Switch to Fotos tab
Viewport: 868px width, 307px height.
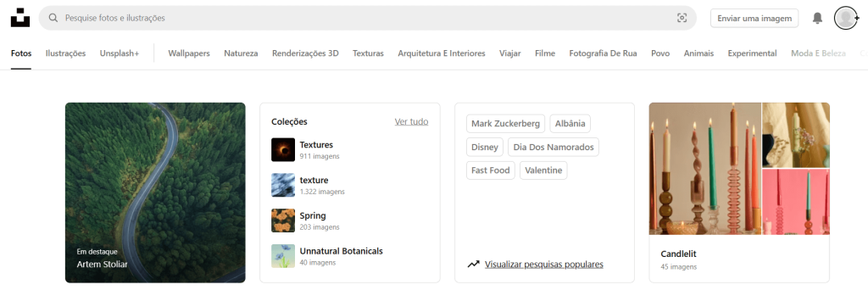pyautogui.click(x=21, y=53)
